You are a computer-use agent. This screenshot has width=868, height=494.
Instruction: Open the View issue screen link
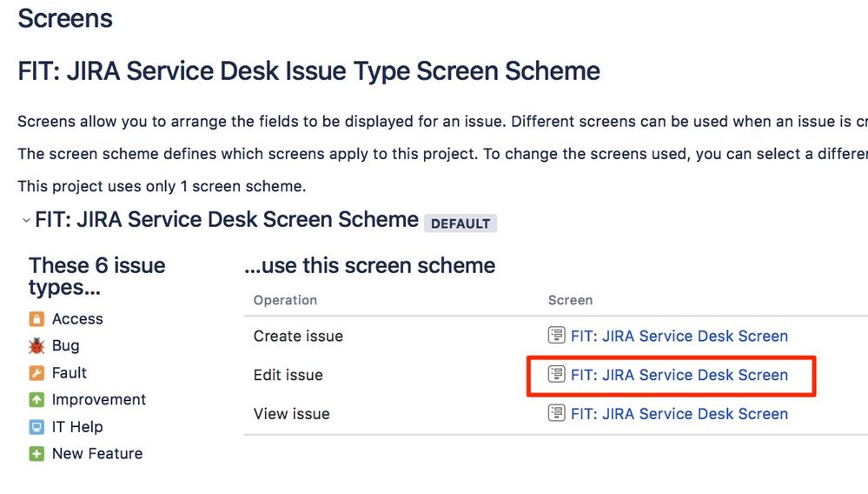pos(679,414)
